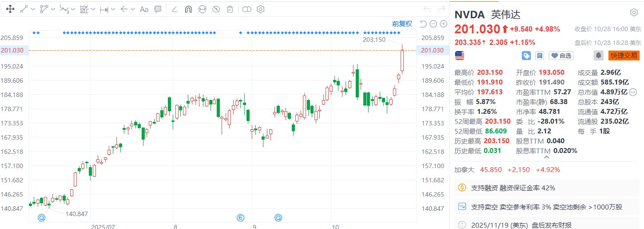This screenshot has height=229, width=644.
Task: Click the trash icon to delete drawings
Action: (230, 9)
